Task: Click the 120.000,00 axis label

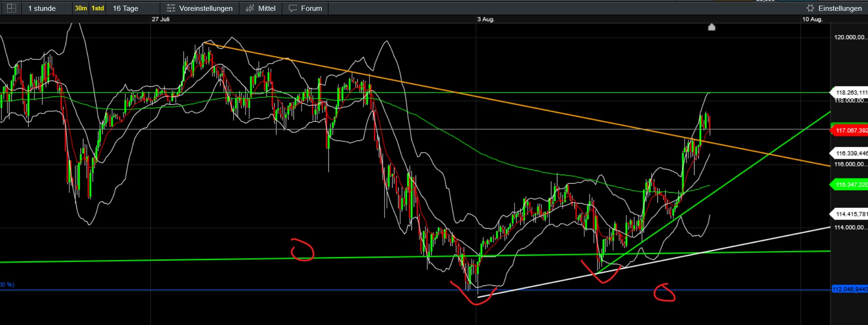Action: click(850, 37)
